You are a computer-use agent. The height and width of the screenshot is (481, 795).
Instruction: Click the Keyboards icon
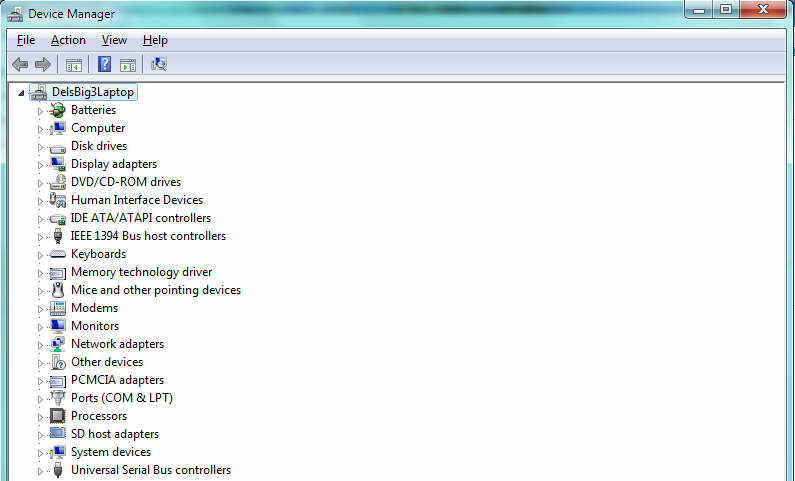[x=57, y=254]
